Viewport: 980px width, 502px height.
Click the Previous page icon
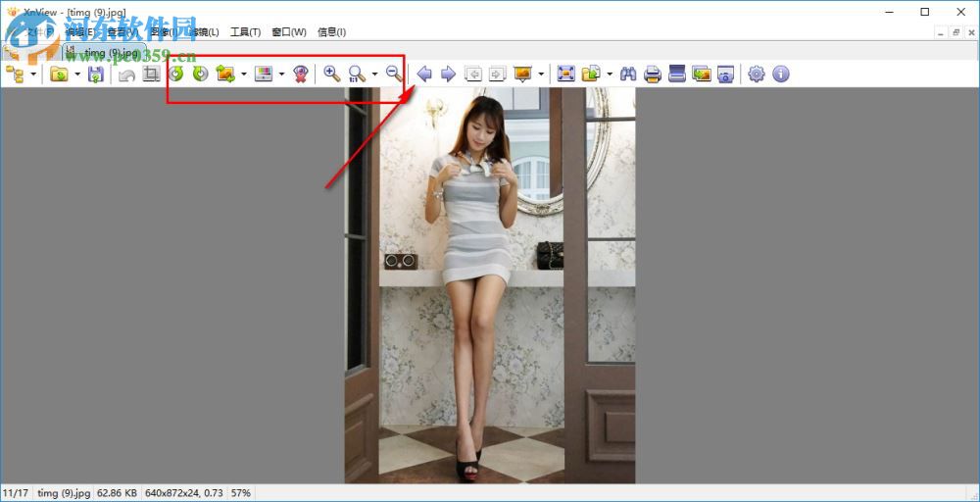[x=473, y=75]
